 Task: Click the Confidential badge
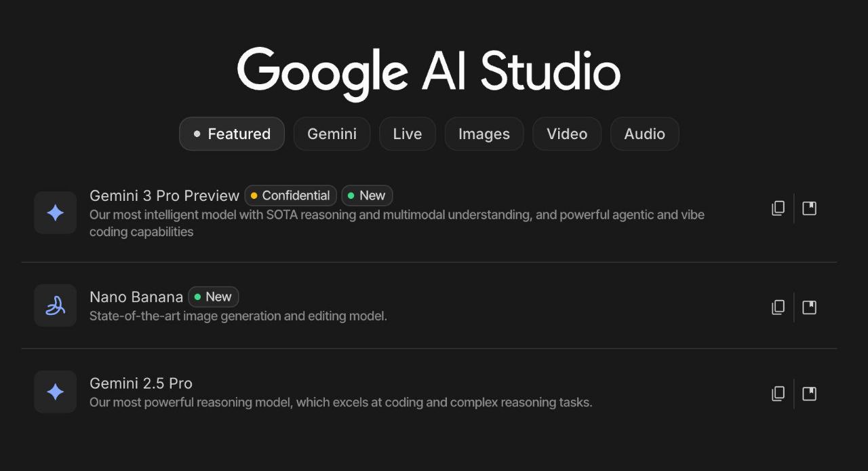[x=290, y=195]
